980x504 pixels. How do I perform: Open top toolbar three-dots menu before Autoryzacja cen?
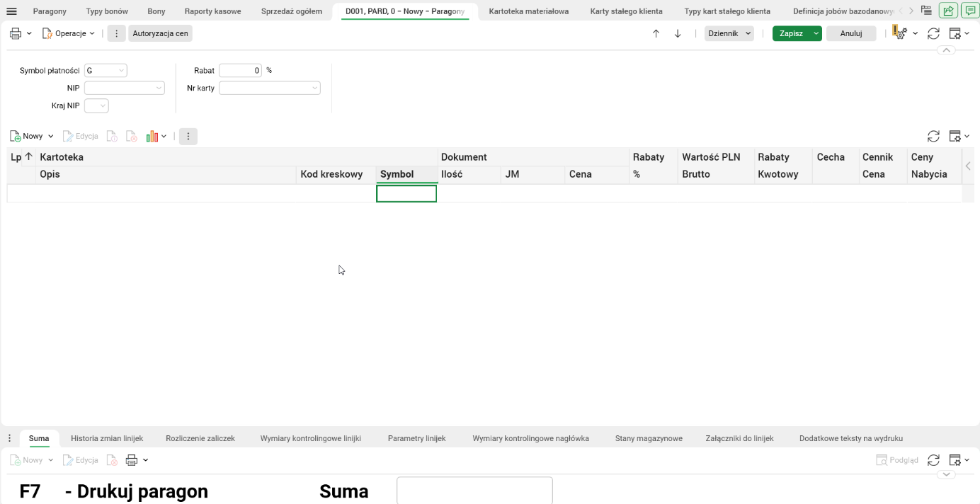coord(117,33)
